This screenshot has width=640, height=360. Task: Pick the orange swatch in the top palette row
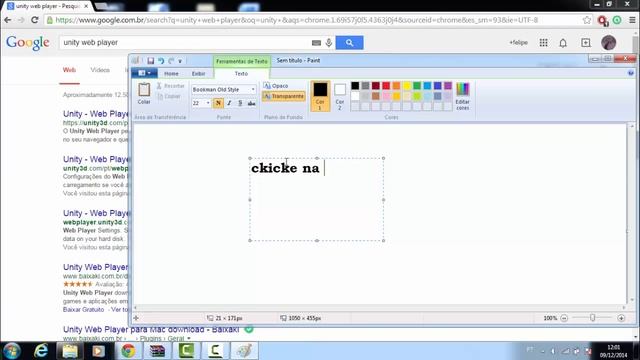tap(396, 85)
